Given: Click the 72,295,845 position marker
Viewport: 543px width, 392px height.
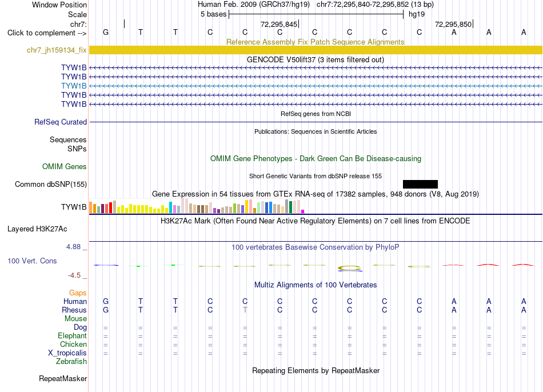Looking at the screenshot, I should pyautogui.click(x=279, y=24).
